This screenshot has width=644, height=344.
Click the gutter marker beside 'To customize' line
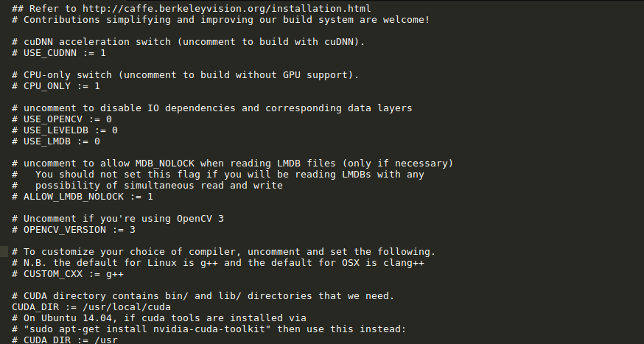tap(4, 252)
